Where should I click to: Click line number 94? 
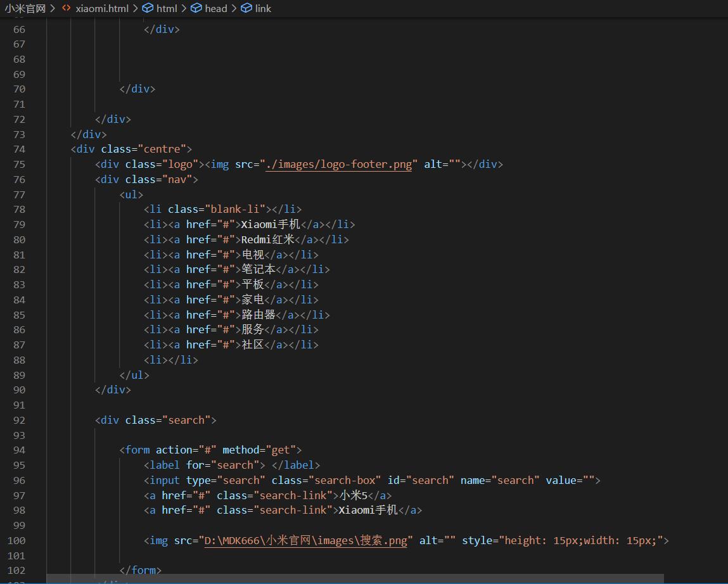19,450
